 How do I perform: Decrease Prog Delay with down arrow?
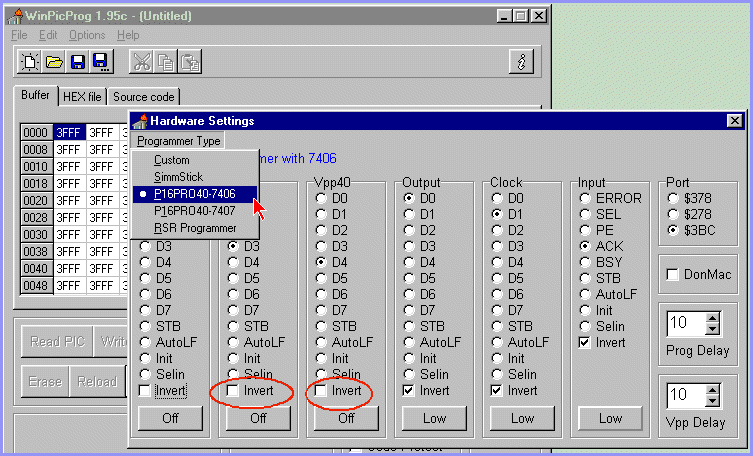click(713, 329)
